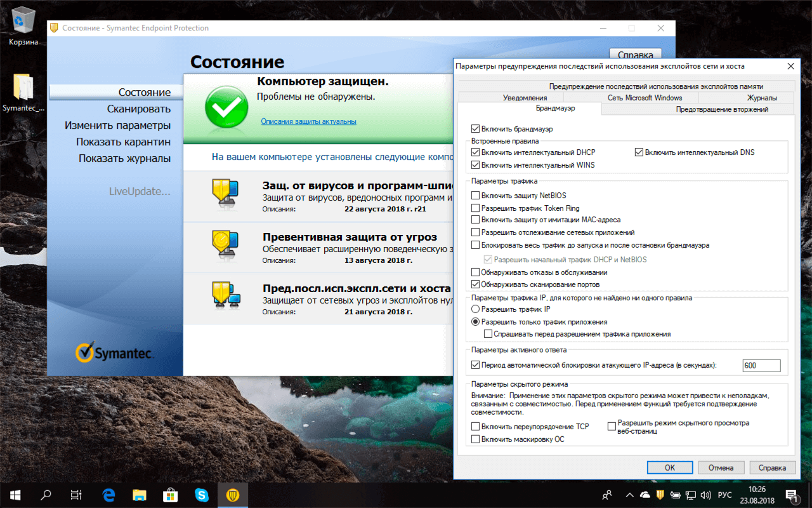Enable Включить маскировку ОС
The width and height of the screenshot is (812, 508).
475,439
